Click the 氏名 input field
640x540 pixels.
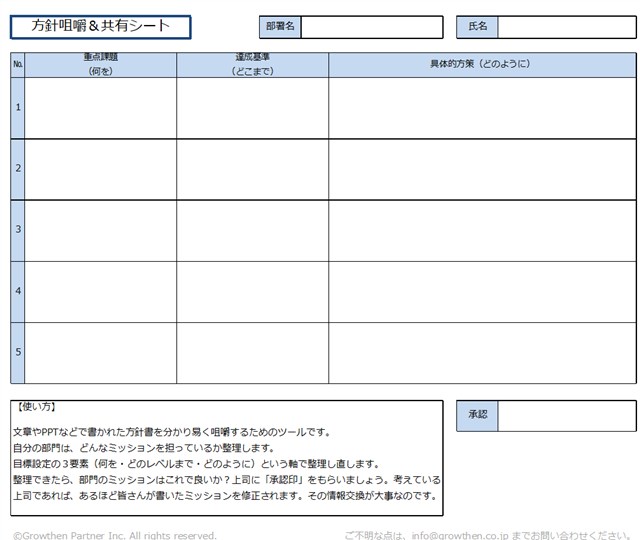click(566, 27)
